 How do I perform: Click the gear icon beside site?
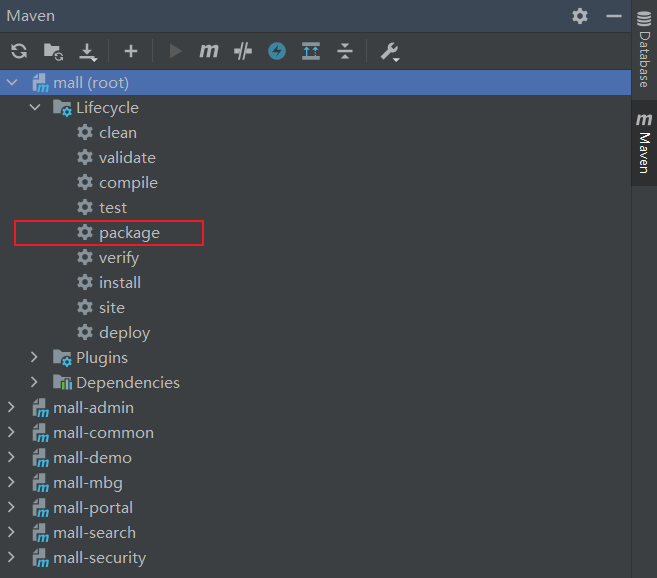pyautogui.click(x=85, y=307)
